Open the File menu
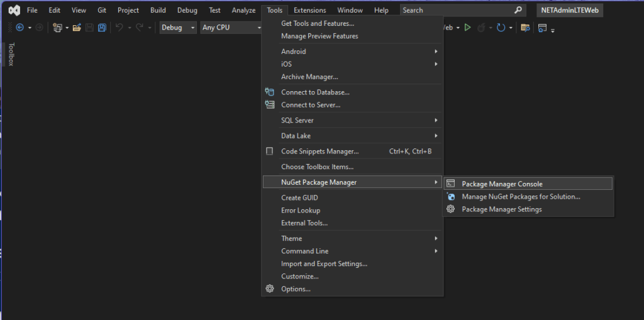This screenshot has height=320, width=644. tap(32, 10)
